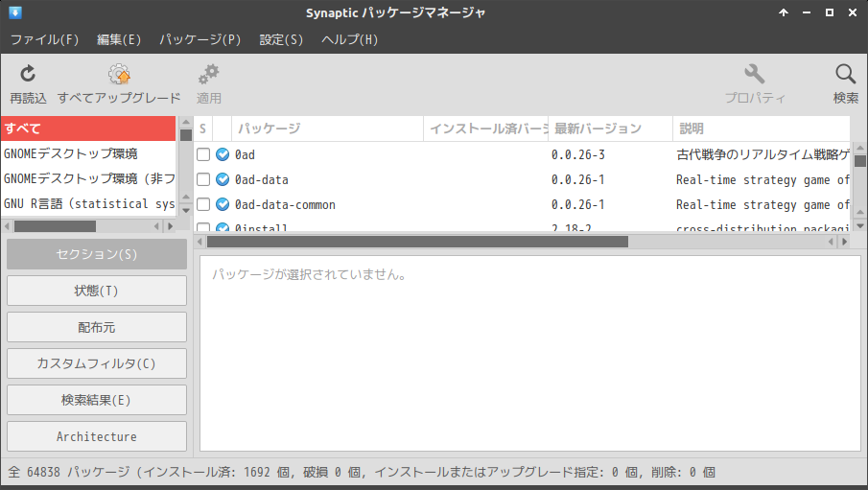Click version 0.0.26-3 cell
Image resolution: width=868 pixels, height=490 pixels.
pyautogui.click(x=578, y=154)
